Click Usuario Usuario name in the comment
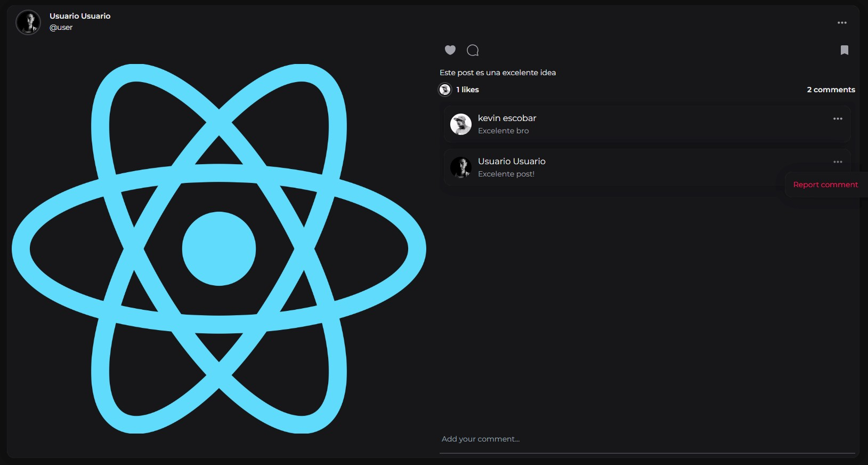 point(512,161)
